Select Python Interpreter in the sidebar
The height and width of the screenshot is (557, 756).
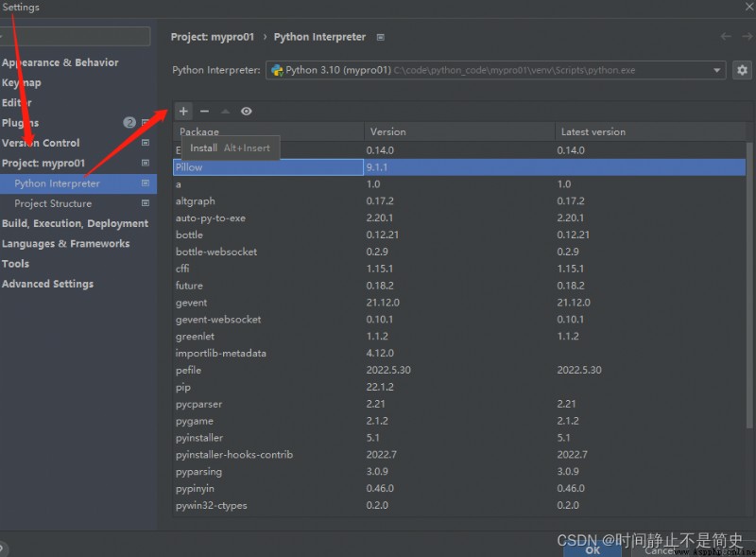coord(78,183)
